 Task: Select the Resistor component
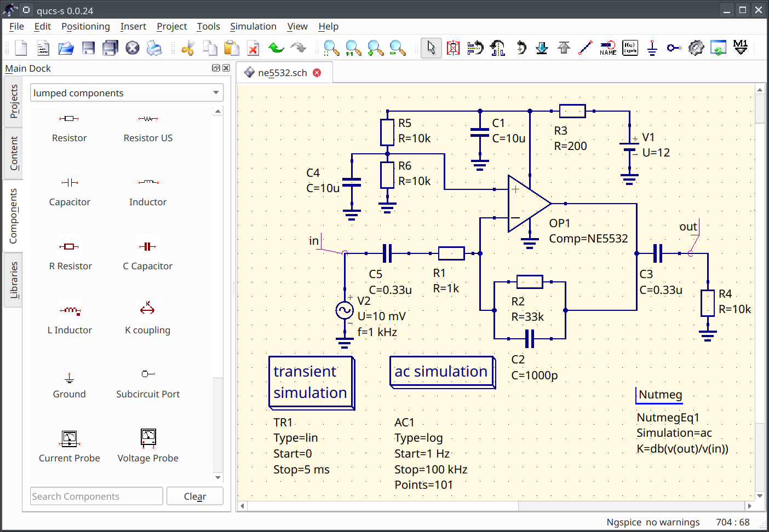[69, 129]
